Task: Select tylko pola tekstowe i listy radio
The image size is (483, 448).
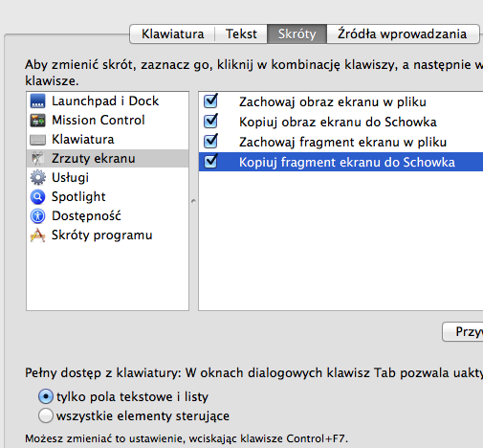Action: click(46, 396)
